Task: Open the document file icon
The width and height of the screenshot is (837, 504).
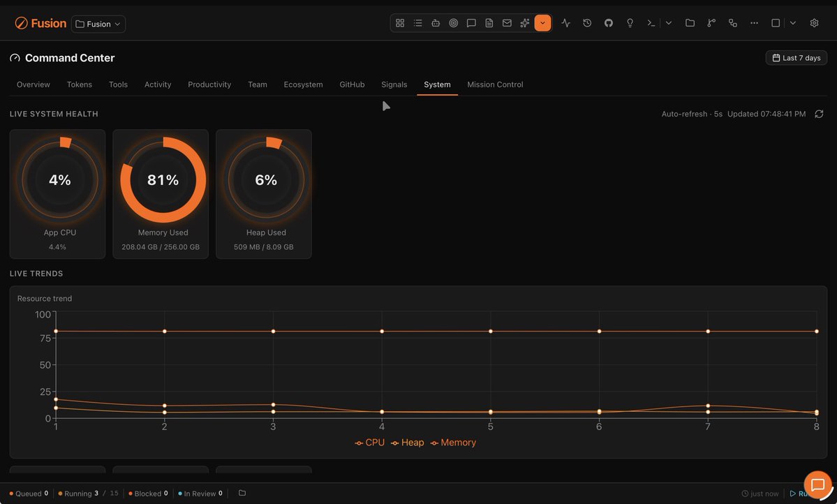Action: click(489, 23)
